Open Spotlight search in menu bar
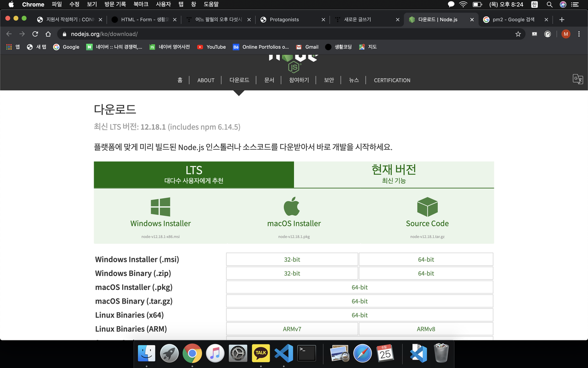 coord(549,5)
